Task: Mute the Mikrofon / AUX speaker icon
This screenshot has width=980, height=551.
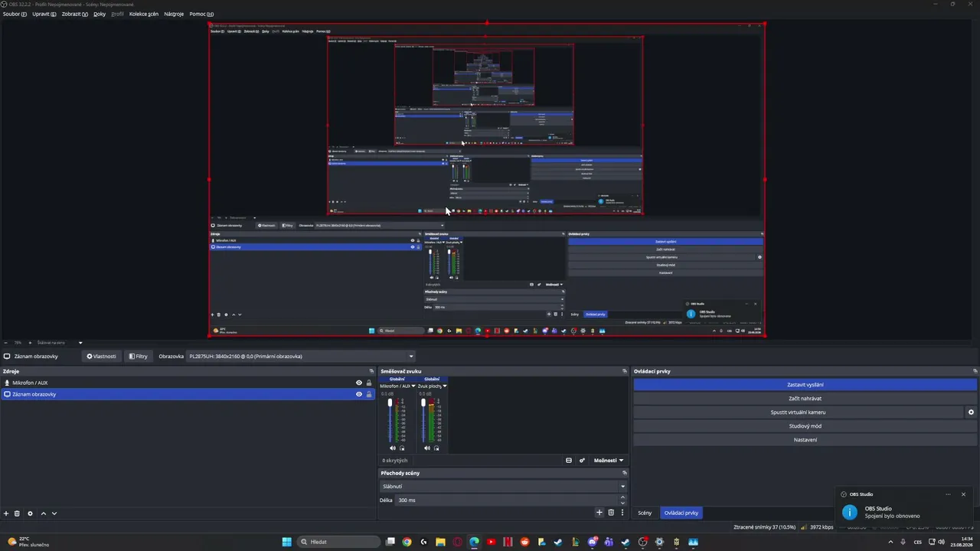Action: (393, 448)
